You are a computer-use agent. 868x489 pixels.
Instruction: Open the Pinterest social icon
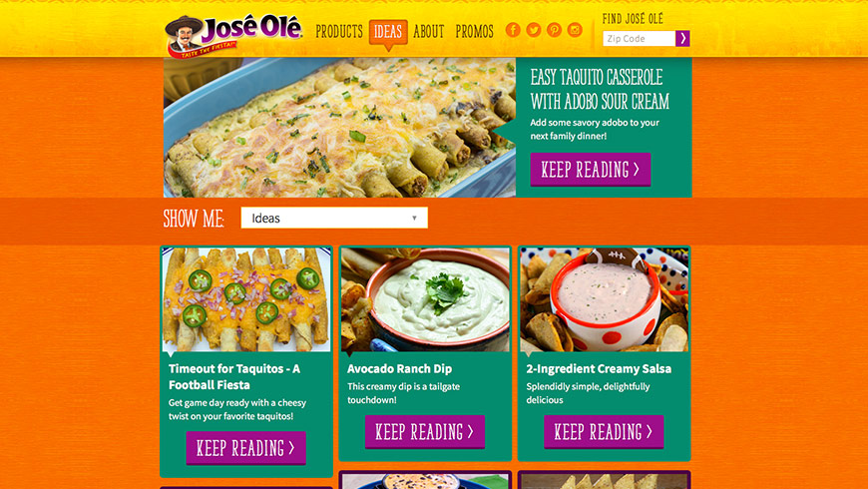pyautogui.click(x=554, y=30)
